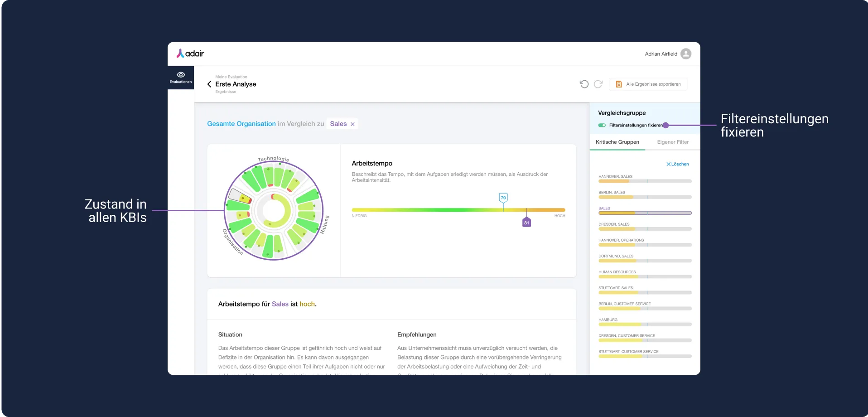Switch to the Eigener Filter tab
Image resolution: width=868 pixels, height=417 pixels.
673,142
